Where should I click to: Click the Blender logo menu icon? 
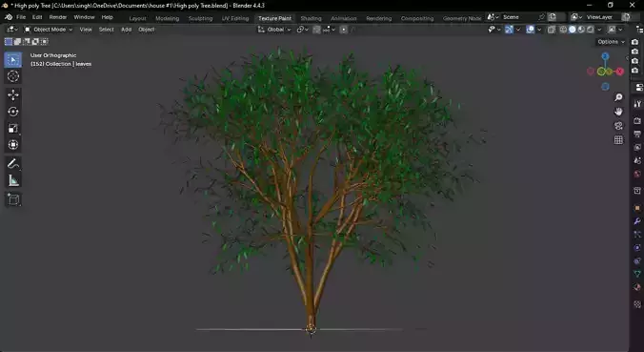click(9, 17)
